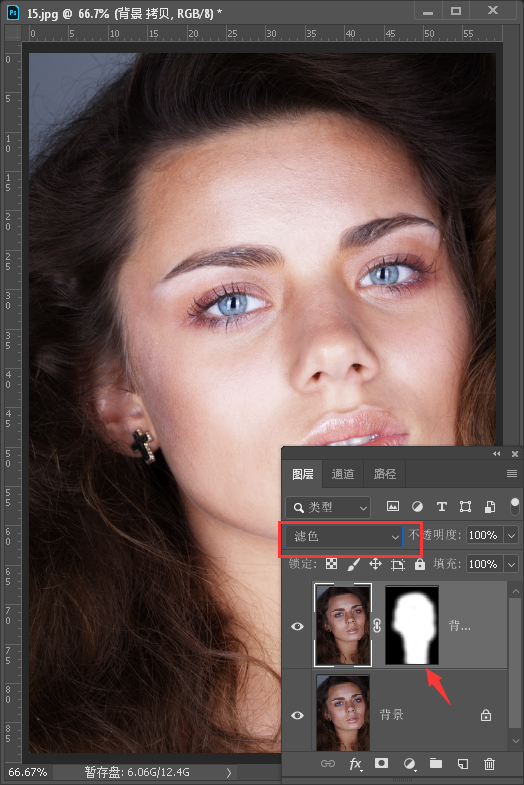Hide the 背景 layer eye icon
524x785 pixels.
(x=297, y=715)
